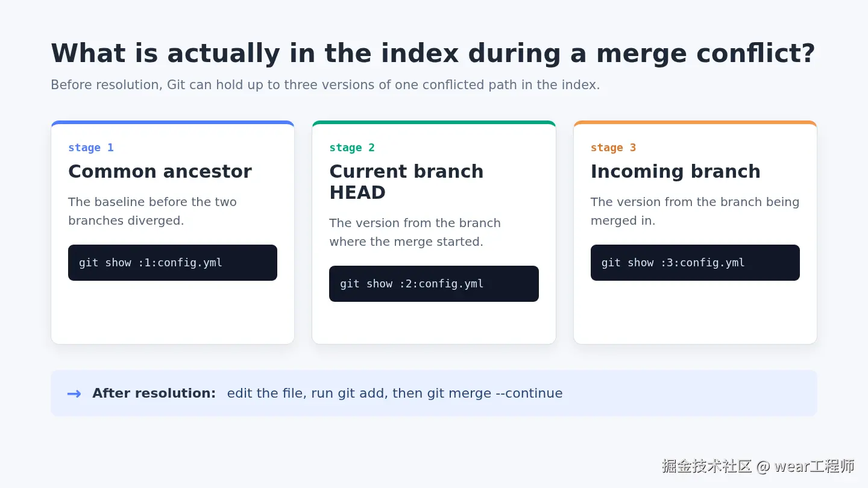Click the watermark text at bottom right
The height and width of the screenshot is (488, 868).
click(x=758, y=466)
